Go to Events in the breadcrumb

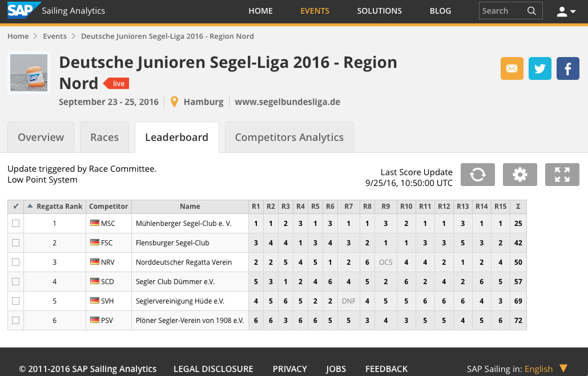55,36
